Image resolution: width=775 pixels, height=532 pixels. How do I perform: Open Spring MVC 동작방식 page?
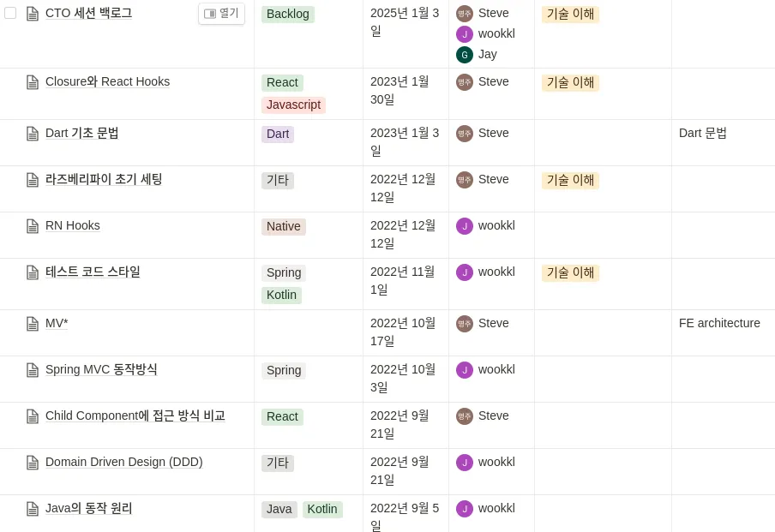[x=101, y=370]
